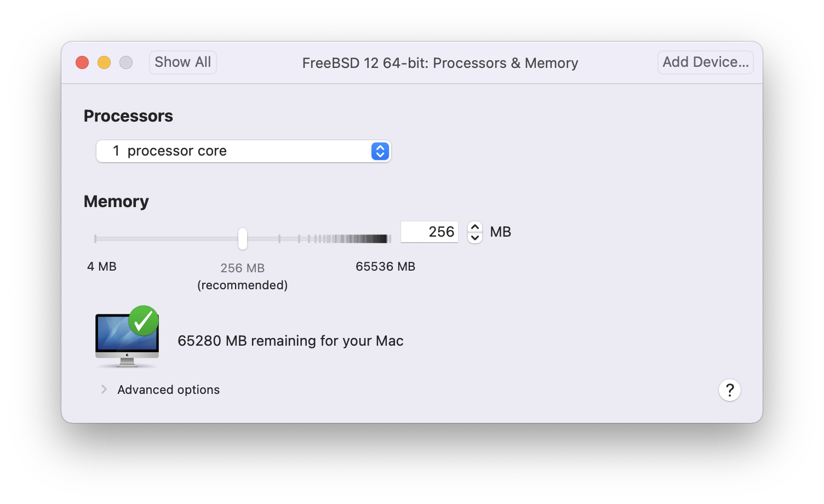Expand the Advanced options section

point(168,390)
